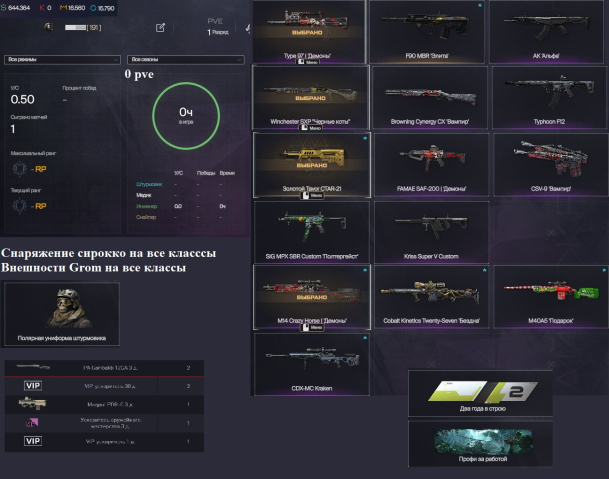This screenshot has width=609, height=479.
Task: Click the experience progress bar beside 191
Action: pos(75,28)
